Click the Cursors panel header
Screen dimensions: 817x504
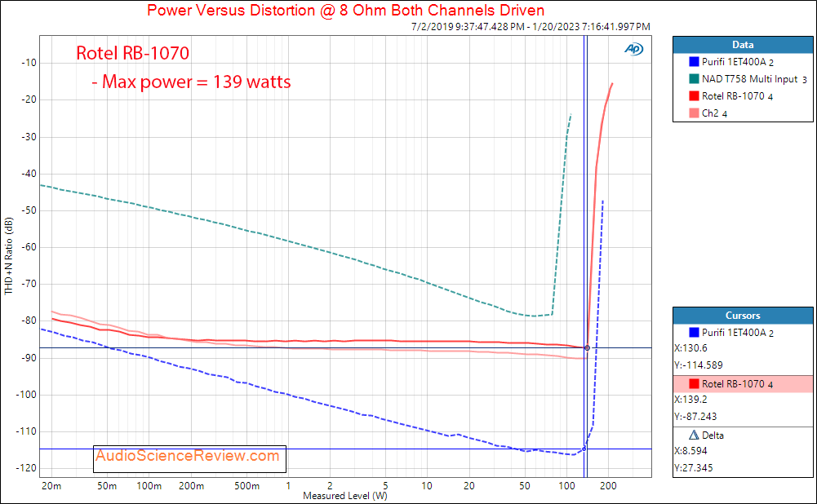pos(743,316)
